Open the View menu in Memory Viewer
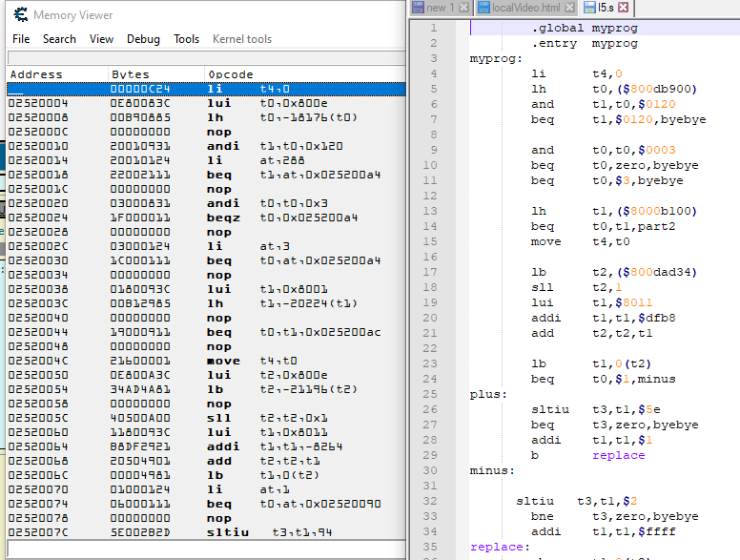 [101, 39]
